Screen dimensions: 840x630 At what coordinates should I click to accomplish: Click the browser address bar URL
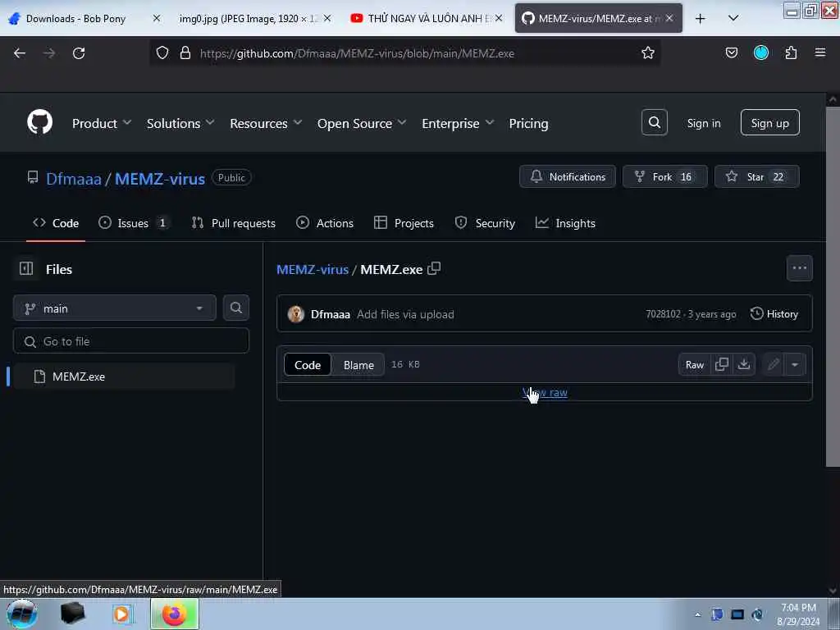point(357,53)
